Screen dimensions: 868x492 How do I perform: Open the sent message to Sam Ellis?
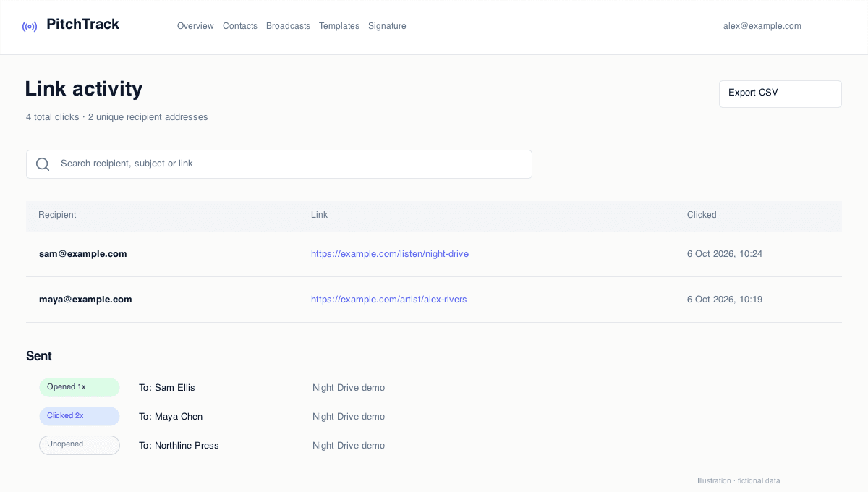167,388
